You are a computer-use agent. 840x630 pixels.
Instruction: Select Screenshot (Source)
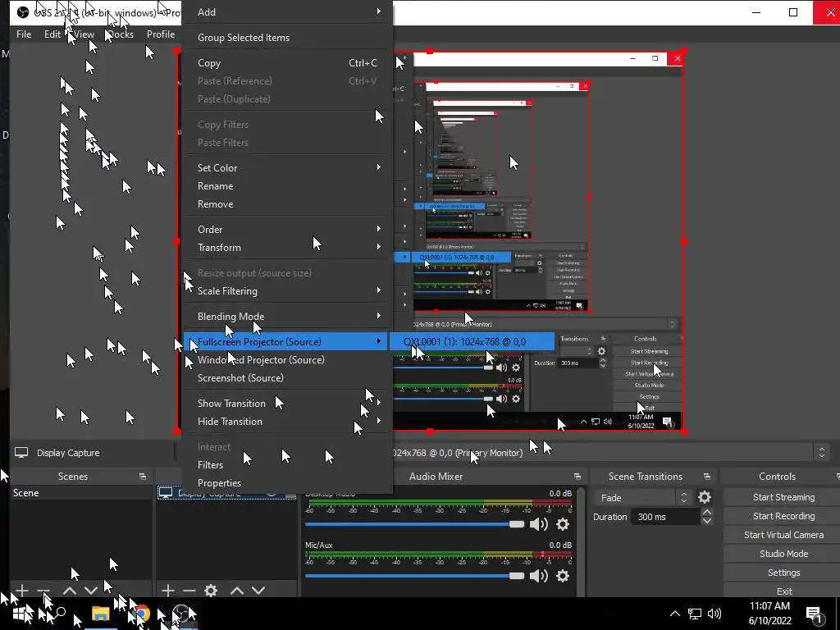point(288,378)
